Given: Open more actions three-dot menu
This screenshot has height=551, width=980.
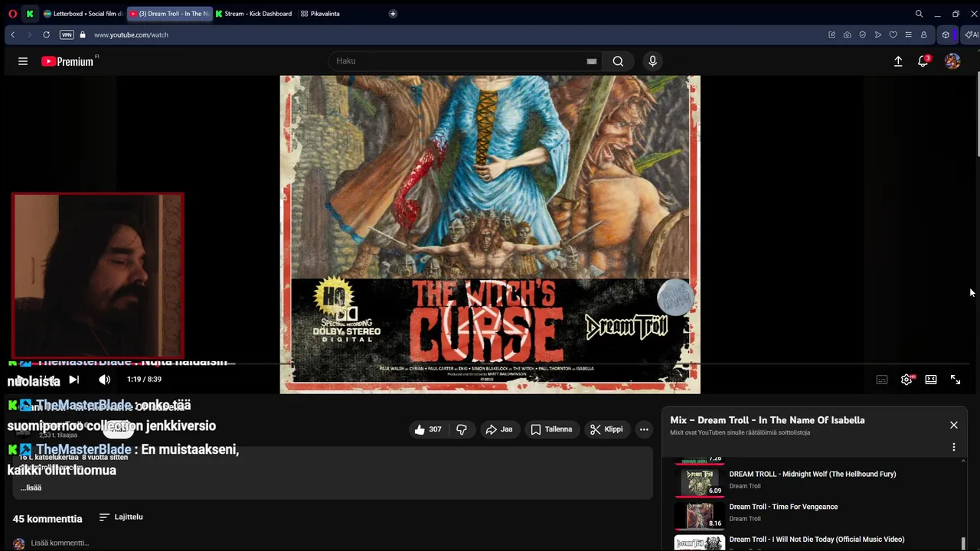Looking at the screenshot, I should tap(644, 429).
